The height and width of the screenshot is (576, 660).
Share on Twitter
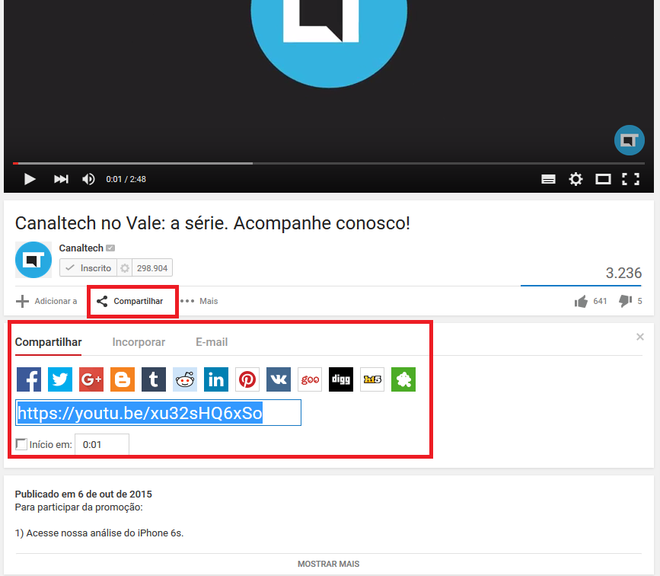[60, 379]
